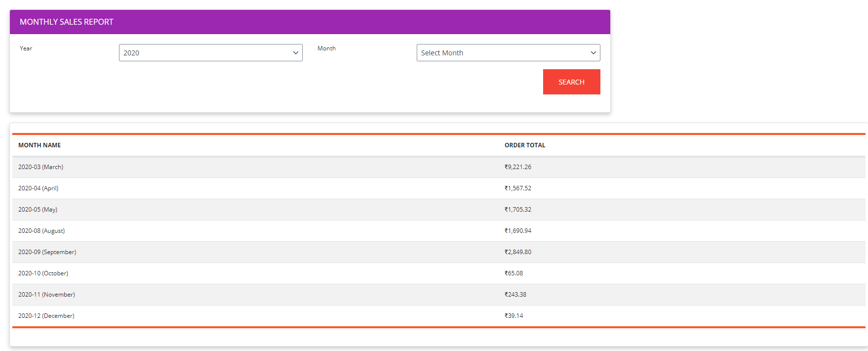Click the ₹9,221.26 order total
The width and height of the screenshot is (868, 351).
518,167
